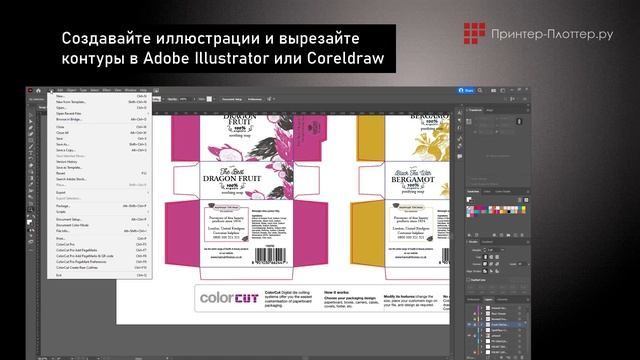
Task: Select the Pen tool
Action: click(x=31, y=128)
